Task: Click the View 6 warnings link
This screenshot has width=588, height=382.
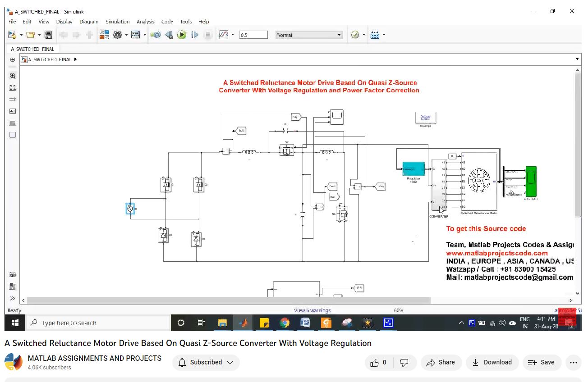Action: click(312, 310)
